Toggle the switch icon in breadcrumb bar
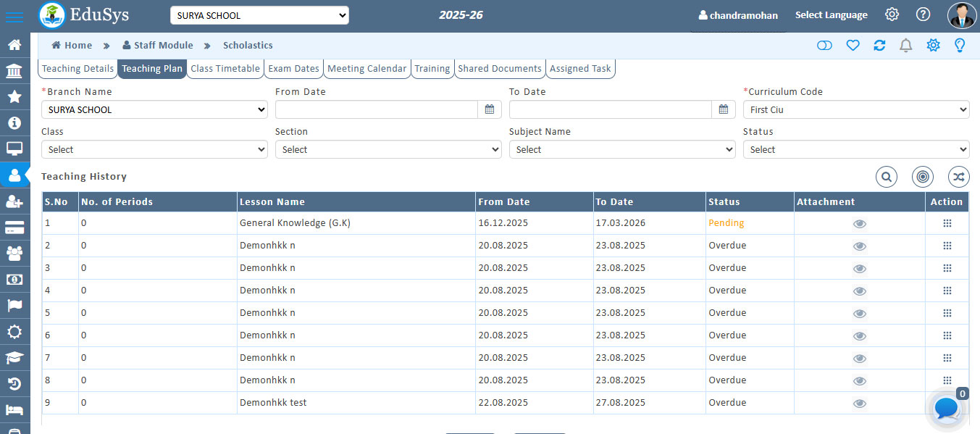Viewport: 980px width, 434px height. [x=824, y=46]
